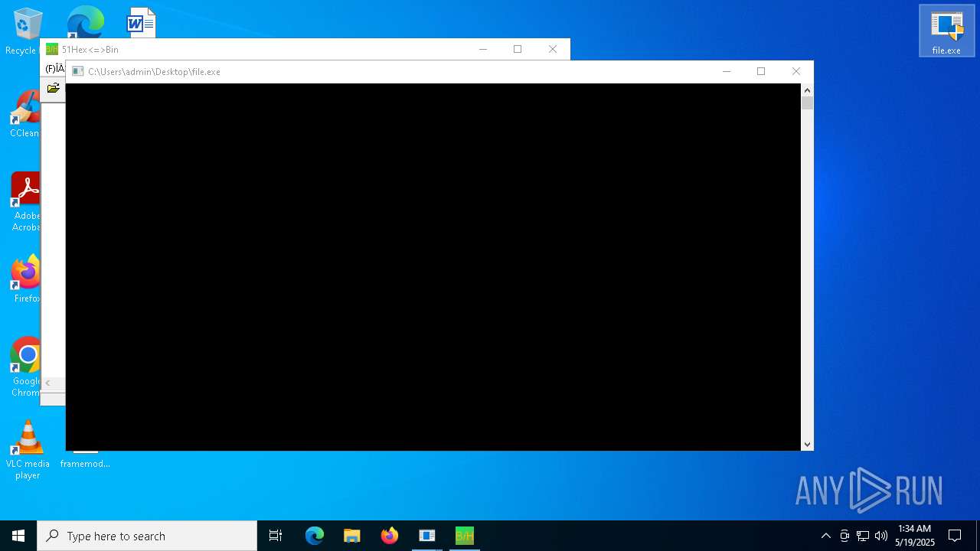The height and width of the screenshot is (551, 980).
Task: Show hidden system tray icons
Action: point(825,536)
